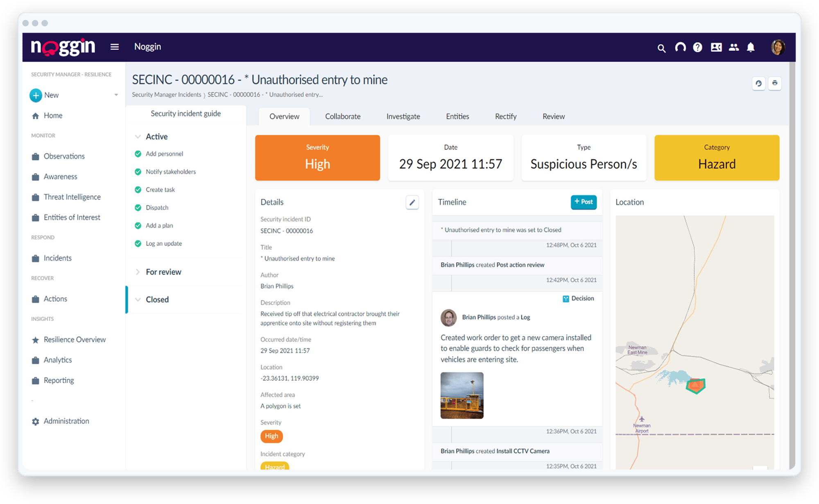Click the people/teams icon in the top bar
Image resolution: width=819 pixels, height=504 pixels.
tap(733, 48)
